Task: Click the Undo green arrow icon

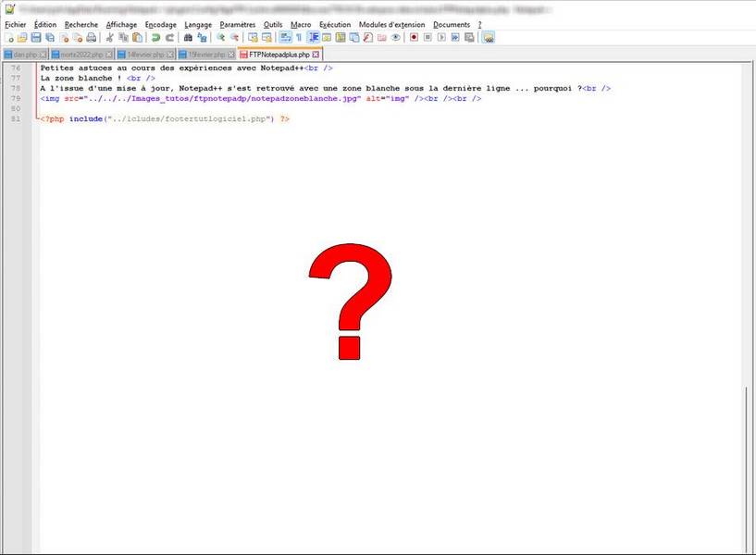Action: coord(155,38)
